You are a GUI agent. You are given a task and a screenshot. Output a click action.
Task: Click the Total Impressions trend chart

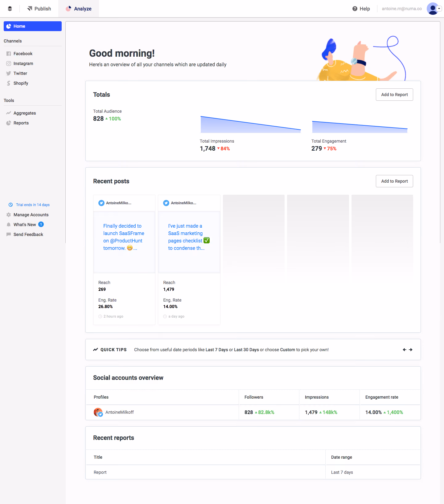(251, 124)
